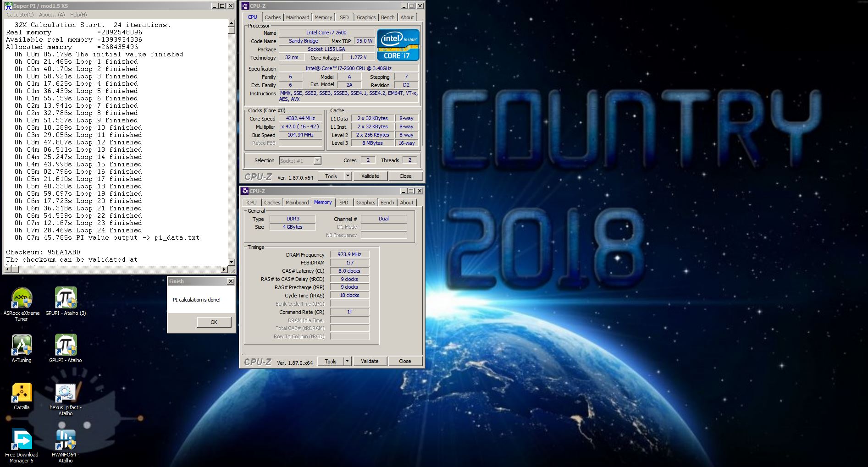Click Super PI title bar icon
This screenshot has height=467, width=868.
pos(8,6)
